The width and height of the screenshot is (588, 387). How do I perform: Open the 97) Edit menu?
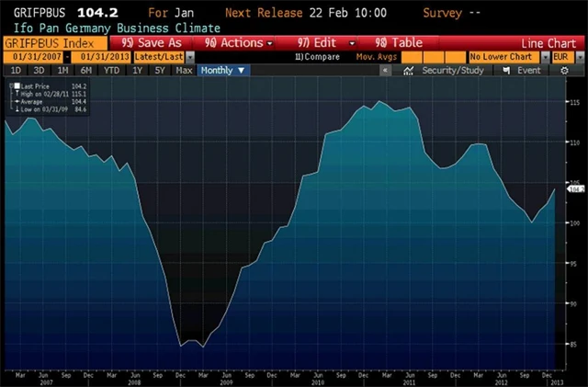pos(320,43)
